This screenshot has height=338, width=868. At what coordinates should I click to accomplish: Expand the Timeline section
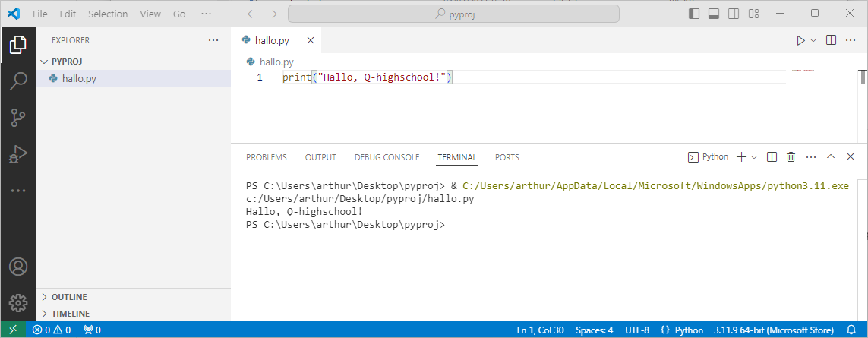134,314
